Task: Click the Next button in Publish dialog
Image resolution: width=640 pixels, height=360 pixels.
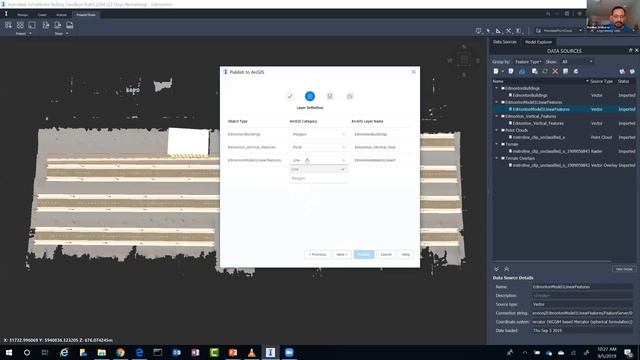Action: 342,254
